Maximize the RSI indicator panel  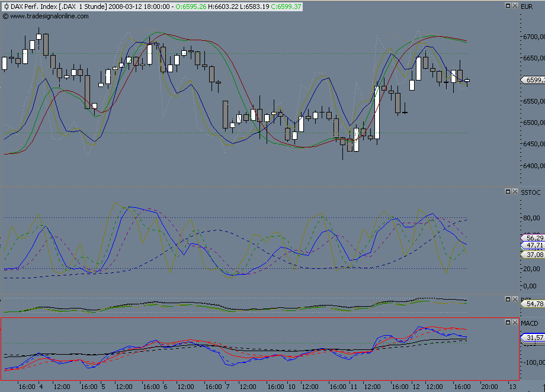[x=508, y=299]
